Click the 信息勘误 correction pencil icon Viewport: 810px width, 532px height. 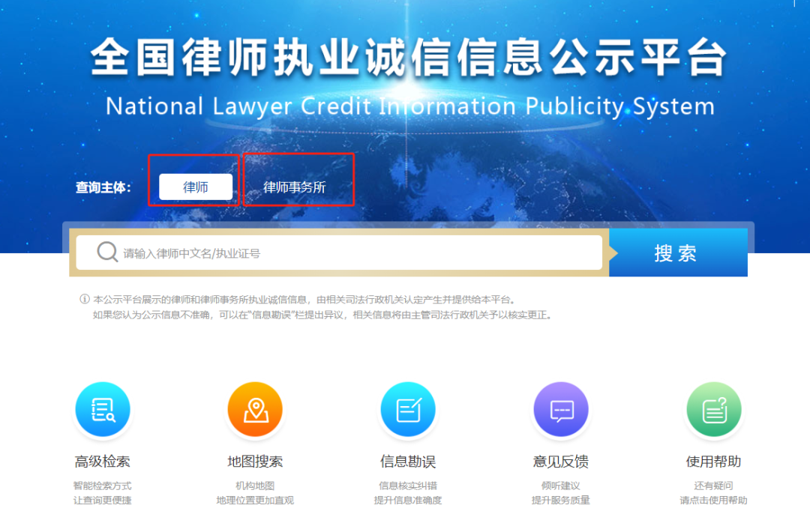pyautogui.click(x=408, y=408)
